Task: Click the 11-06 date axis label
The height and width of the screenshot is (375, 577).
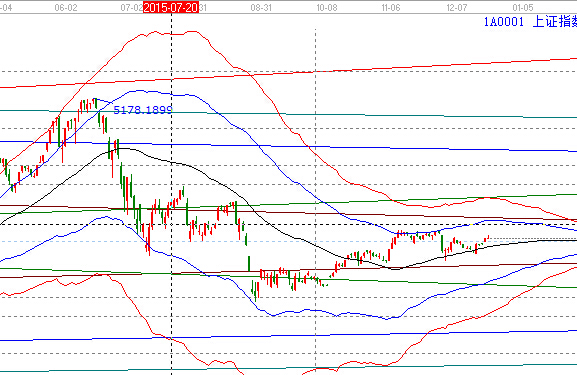Action: click(391, 7)
